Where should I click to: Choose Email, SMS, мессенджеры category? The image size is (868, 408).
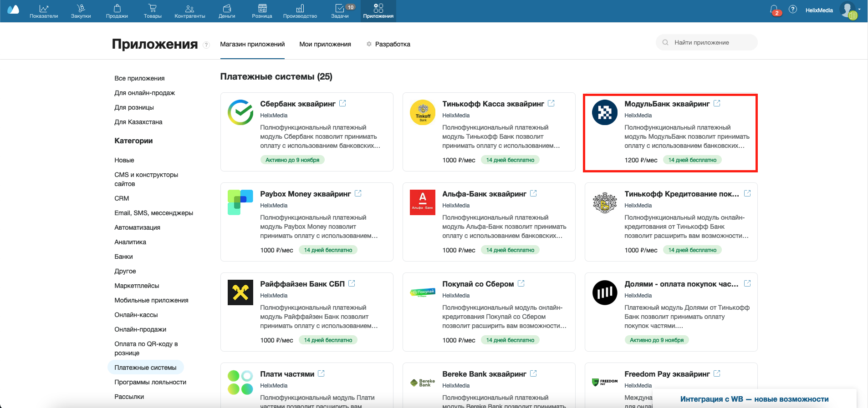[x=154, y=213]
